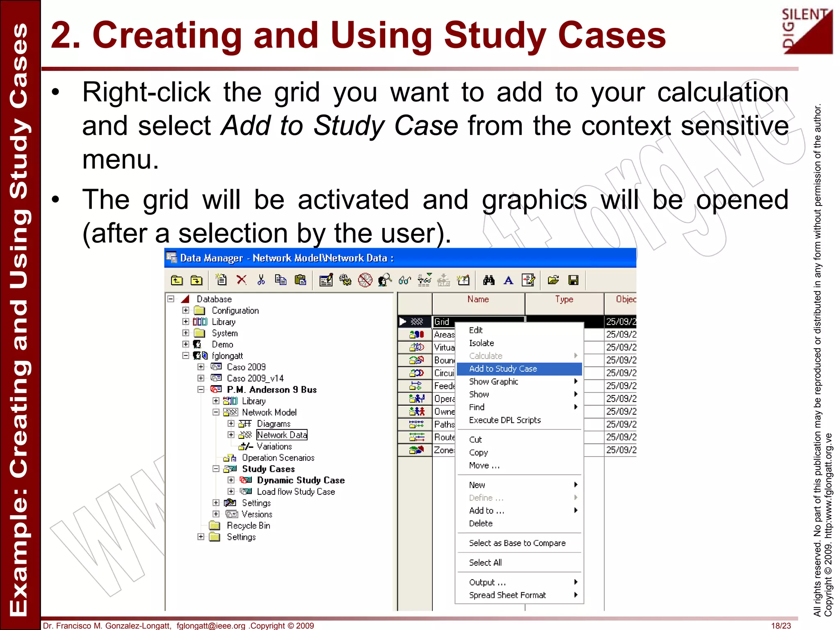Collapse the fglongatt user tree node
This screenshot has height=630, width=840.
click(186, 356)
